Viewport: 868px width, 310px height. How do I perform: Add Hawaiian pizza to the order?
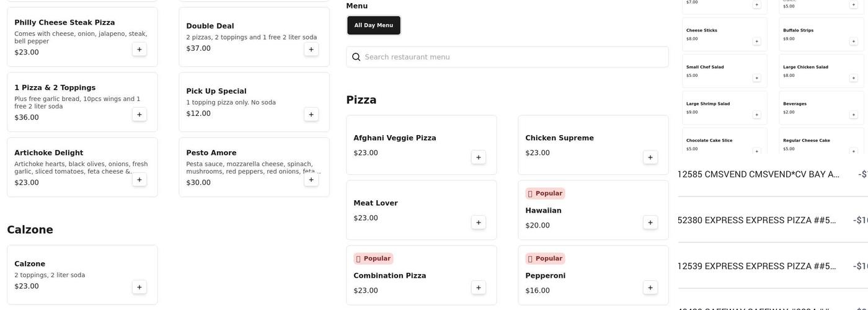pos(650,223)
